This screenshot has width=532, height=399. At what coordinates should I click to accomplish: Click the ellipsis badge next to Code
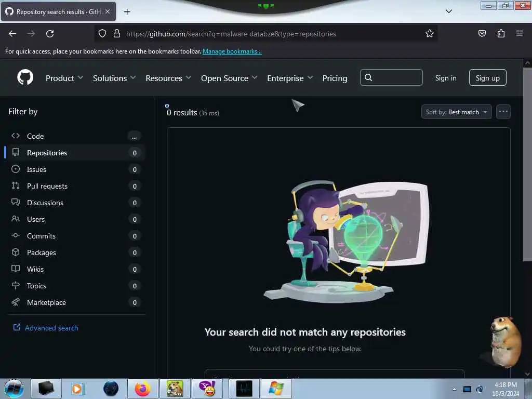pyautogui.click(x=135, y=137)
